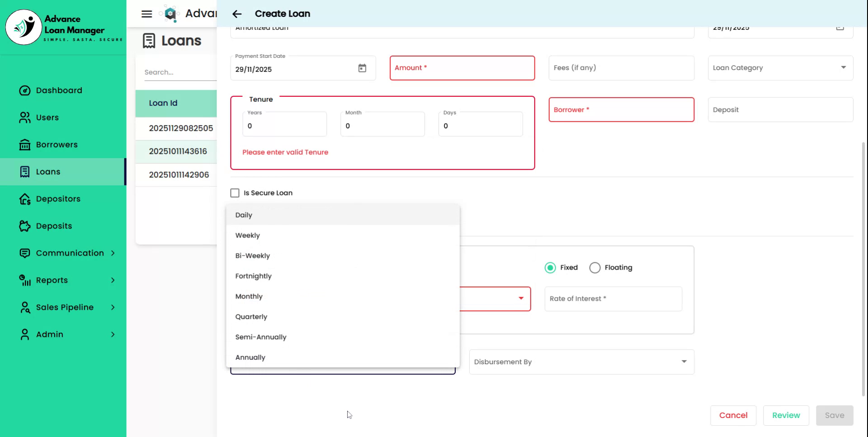The width and height of the screenshot is (868, 437).
Task: Open the Borrowers section
Action: pyautogui.click(x=50, y=144)
